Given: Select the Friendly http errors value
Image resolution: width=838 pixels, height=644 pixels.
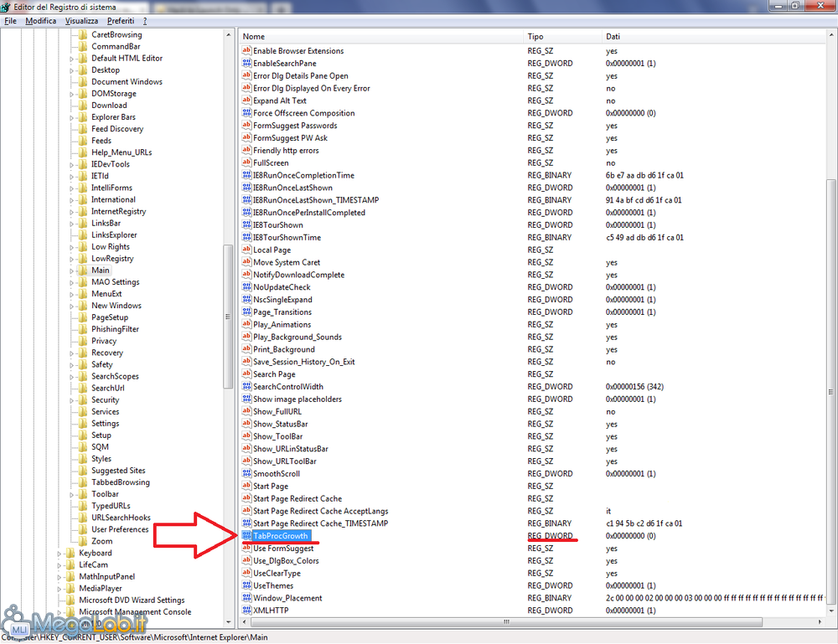Looking at the screenshot, I should pos(286,150).
